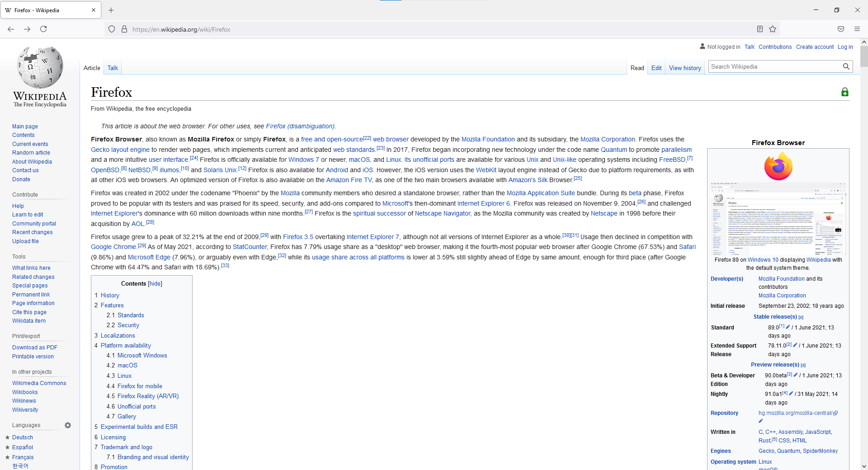The width and height of the screenshot is (868, 470).
Task: Open the Languages settings gear icon
Action: pos(68,425)
